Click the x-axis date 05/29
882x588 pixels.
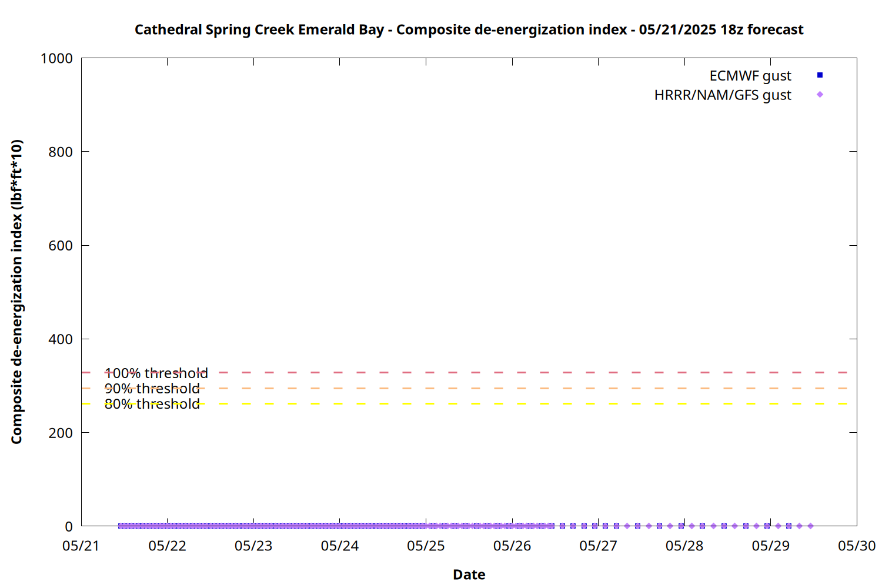pos(771,546)
